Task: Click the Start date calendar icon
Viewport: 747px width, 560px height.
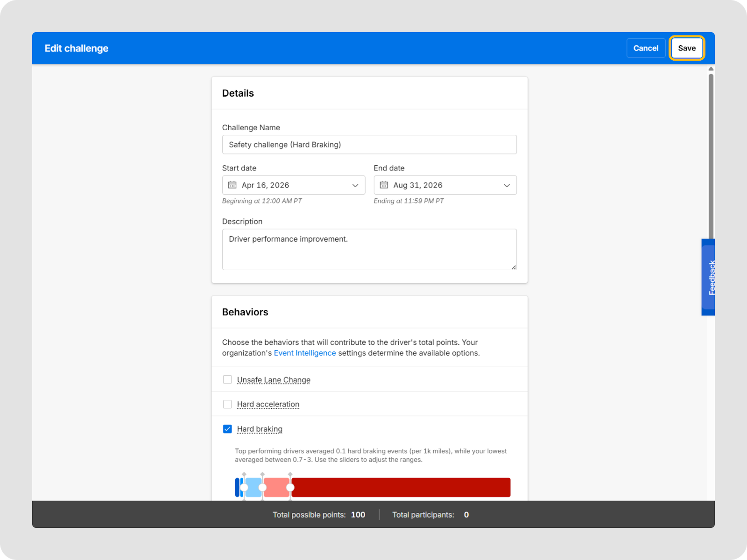Action: [x=232, y=185]
